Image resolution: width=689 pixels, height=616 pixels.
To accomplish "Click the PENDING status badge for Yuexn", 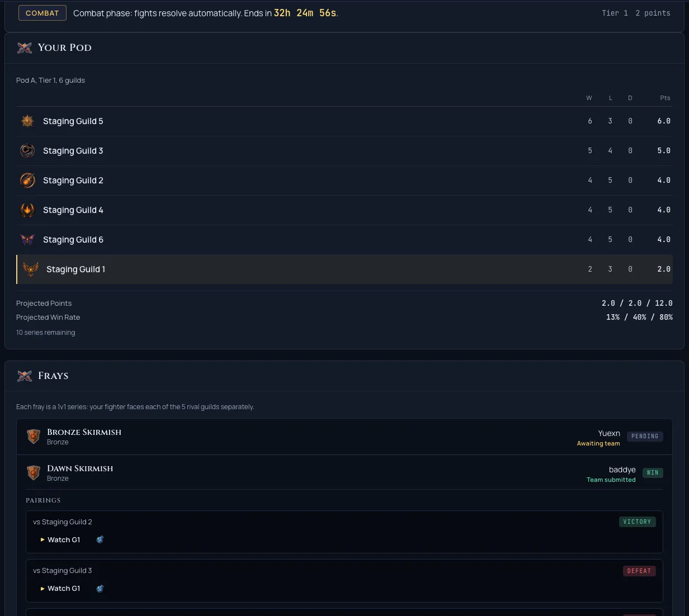I will [x=645, y=436].
